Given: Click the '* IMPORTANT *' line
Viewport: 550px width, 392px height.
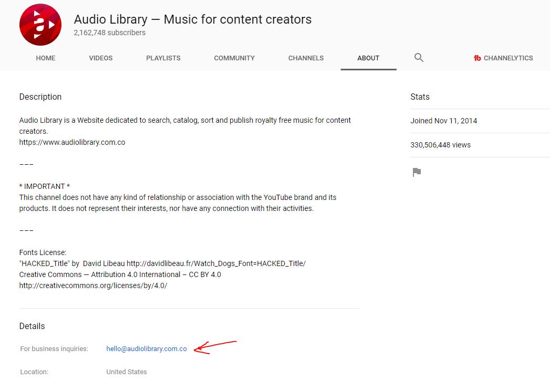Looking at the screenshot, I should coord(45,186).
